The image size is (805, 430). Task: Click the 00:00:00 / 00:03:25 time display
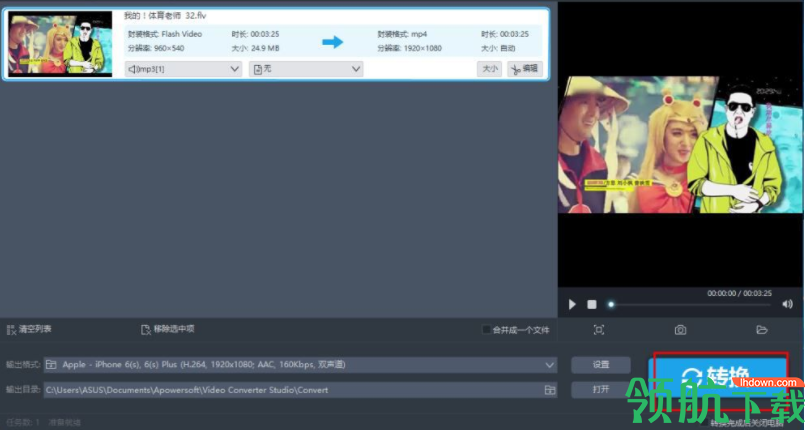739,294
